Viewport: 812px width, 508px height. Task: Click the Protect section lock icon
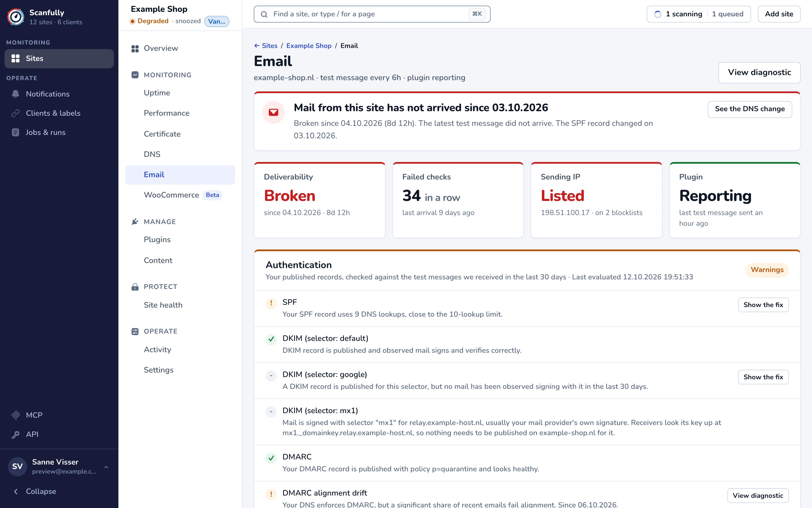coord(135,286)
